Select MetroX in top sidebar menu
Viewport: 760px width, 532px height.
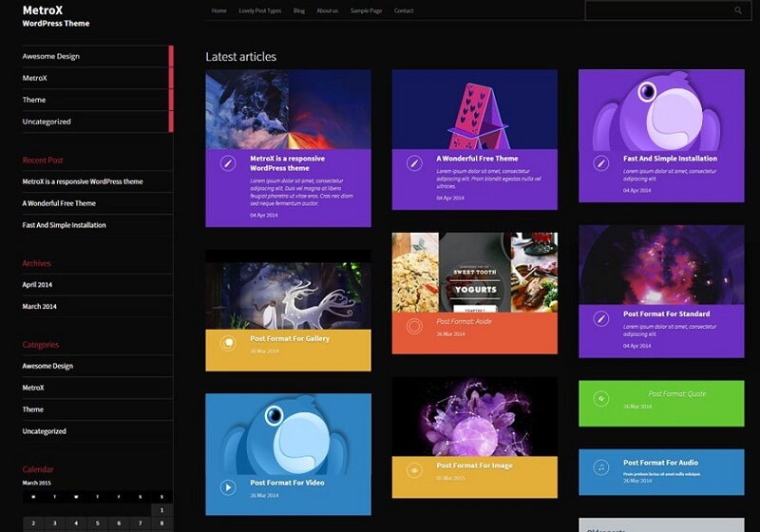point(98,78)
